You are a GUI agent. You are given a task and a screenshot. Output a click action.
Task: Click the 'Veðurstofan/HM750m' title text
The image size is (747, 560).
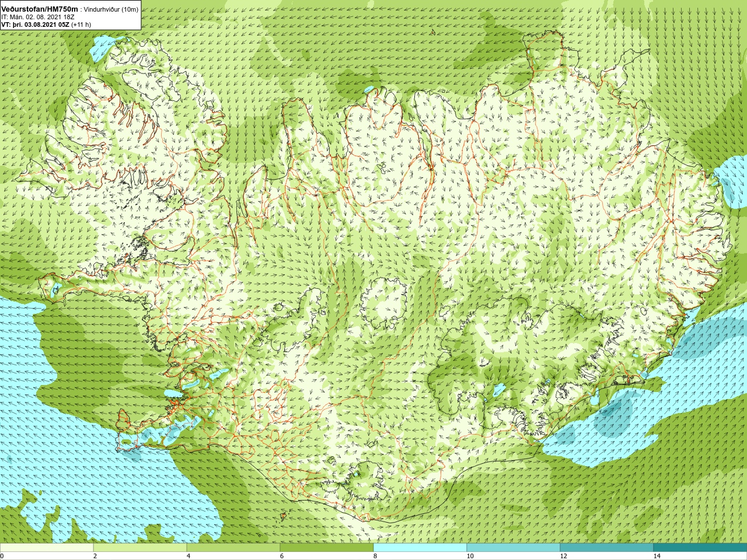pos(40,9)
